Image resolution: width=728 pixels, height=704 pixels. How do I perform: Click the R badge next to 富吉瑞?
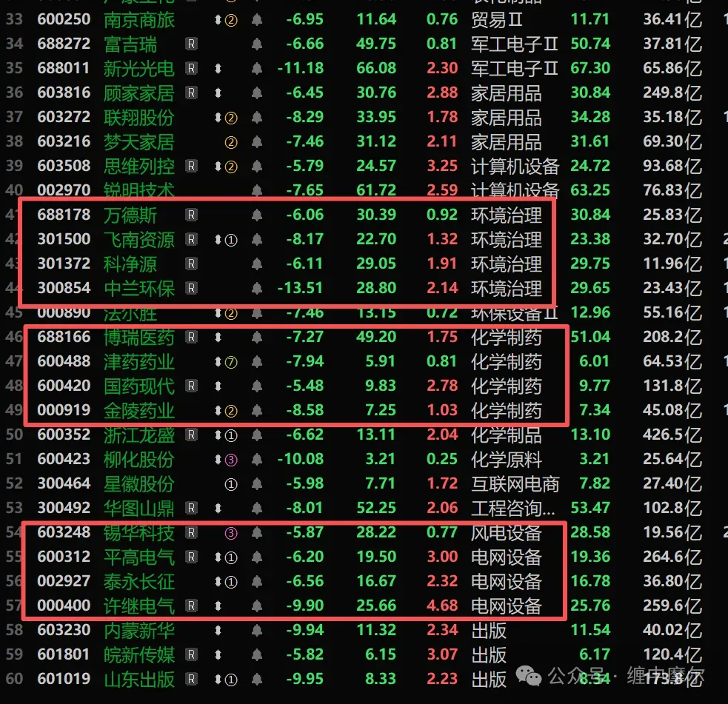[x=191, y=44]
